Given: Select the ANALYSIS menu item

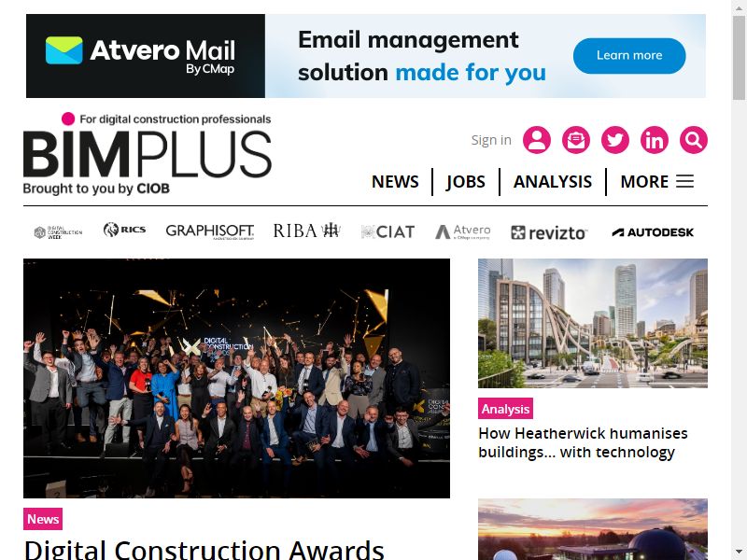Looking at the screenshot, I should 553,181.
